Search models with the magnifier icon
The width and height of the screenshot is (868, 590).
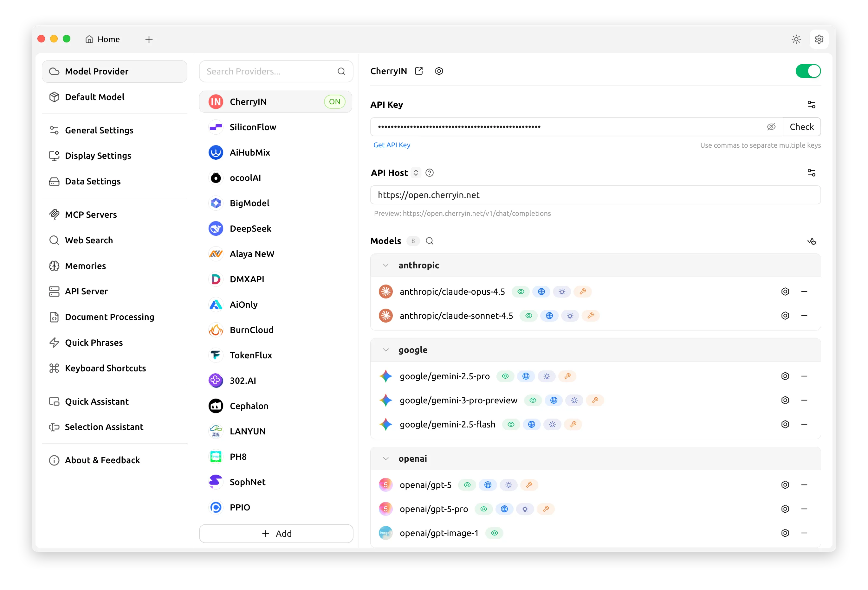pyautogui.click(x=430, y=241)
